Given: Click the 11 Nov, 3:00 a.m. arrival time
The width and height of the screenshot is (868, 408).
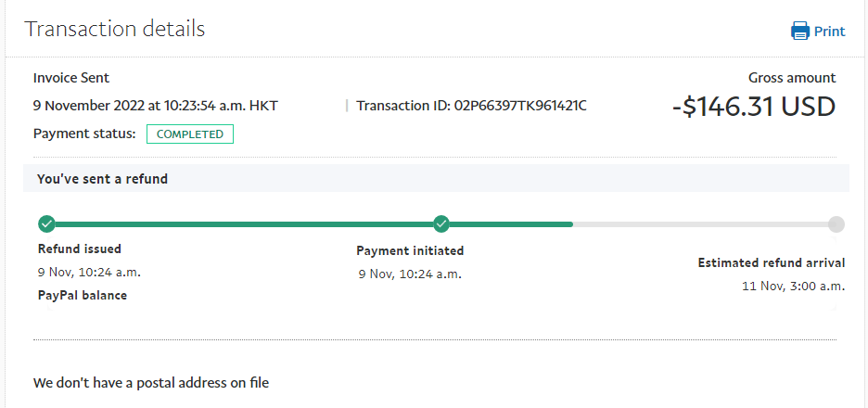Looking at the screenshot, I should pyautogui.click(x=793, y=286).
